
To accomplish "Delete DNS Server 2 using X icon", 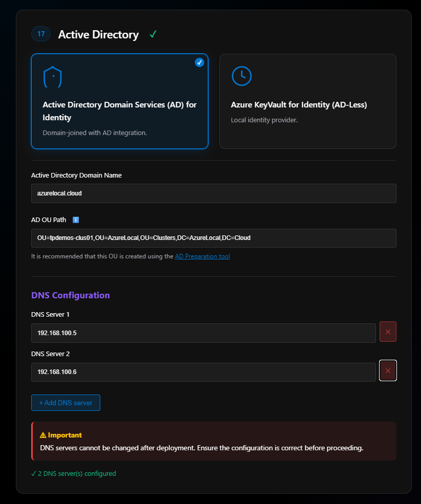I will tap(388, 371).
